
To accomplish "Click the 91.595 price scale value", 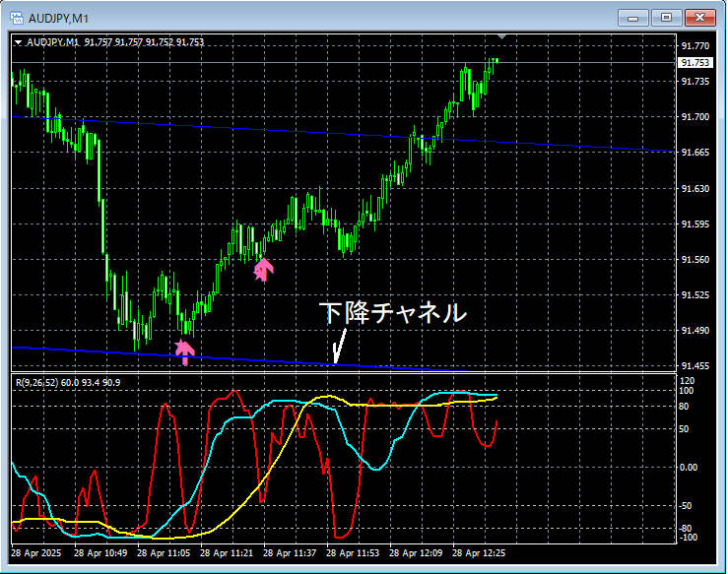I will tap(695, 224).
